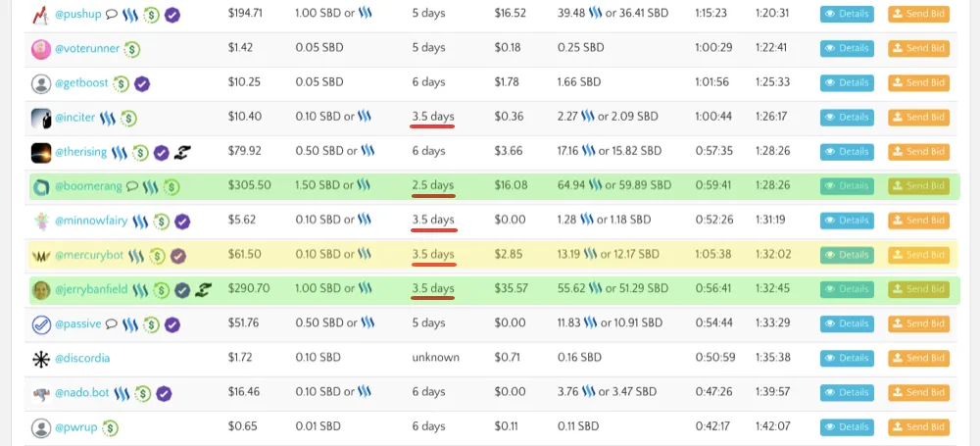Viewport: 980px width, 446px height.
Task: Select the 0.16 SBD max bid cell
Action: (x=579, y=358)
